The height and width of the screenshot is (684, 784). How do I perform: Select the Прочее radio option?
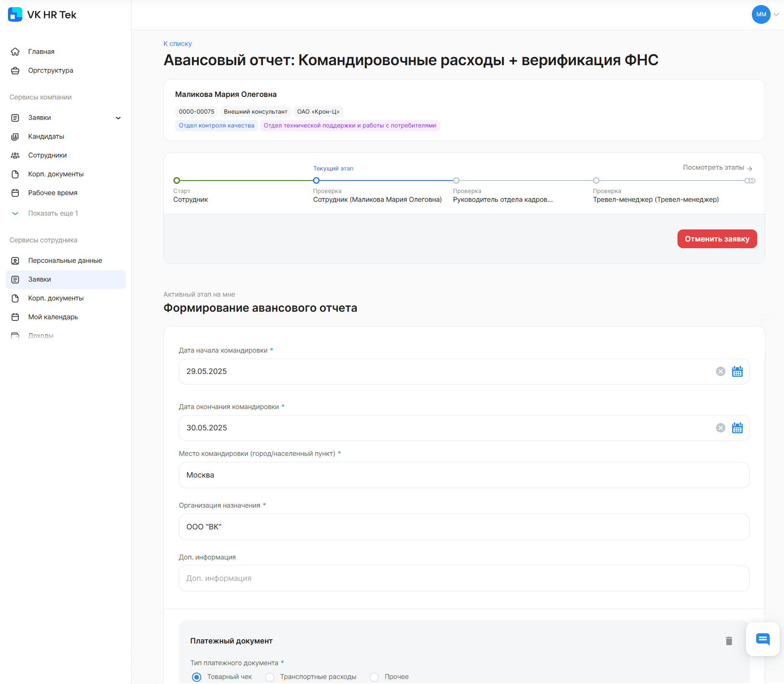click(374, 677)
